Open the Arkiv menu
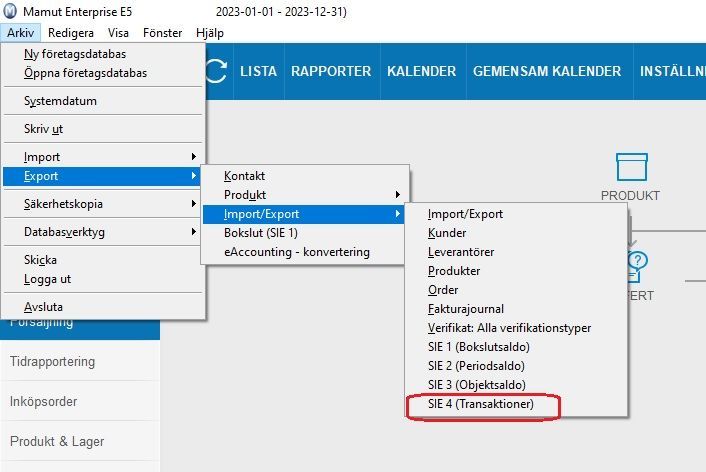Viewport: 706px width, 472px height. 20,33
